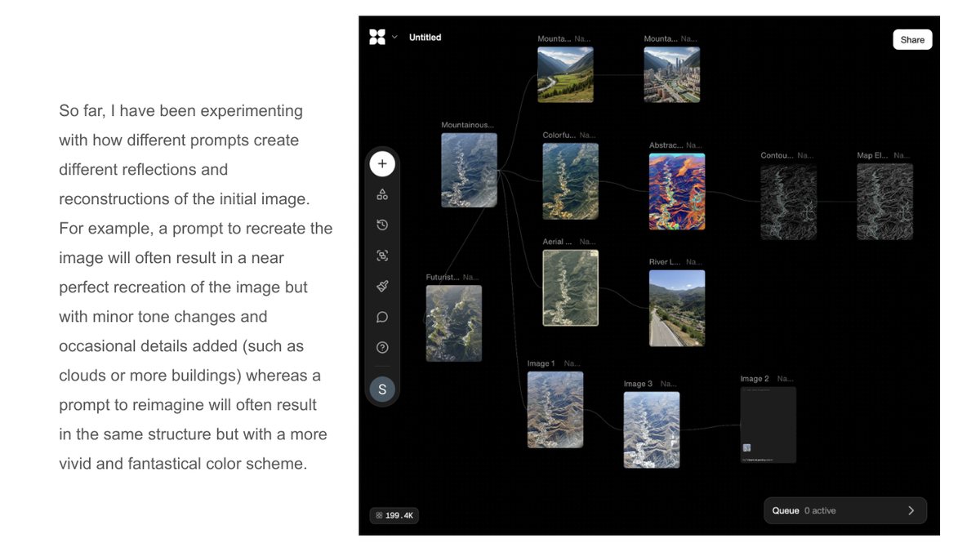
Task: Click the Futurist... node label
Action: coord(443,278)
